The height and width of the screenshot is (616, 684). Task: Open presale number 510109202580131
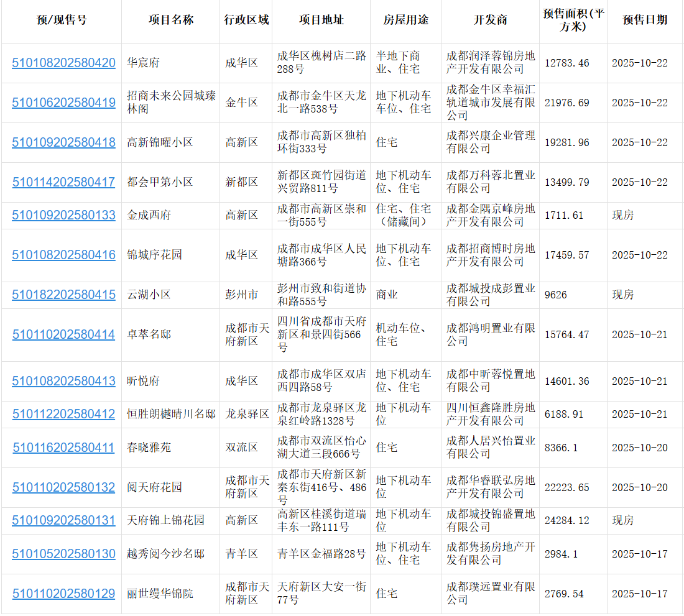pyautogui.click(x=63, y=520)
